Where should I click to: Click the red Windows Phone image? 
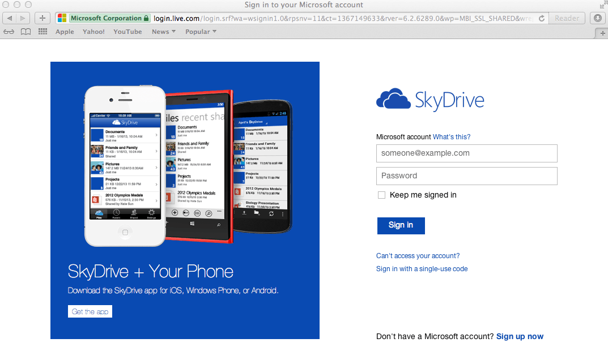pos(199,166)
